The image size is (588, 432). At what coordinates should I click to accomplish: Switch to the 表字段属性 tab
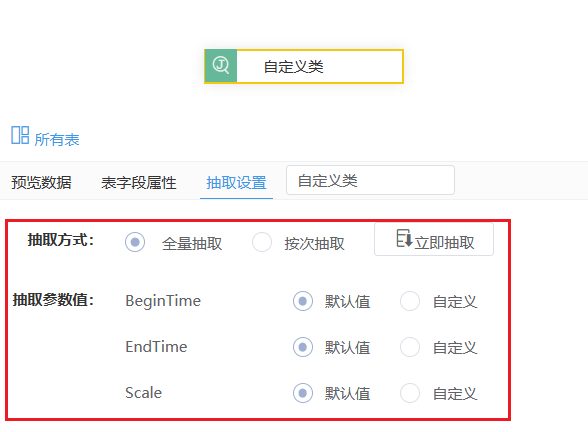[138, 183]
